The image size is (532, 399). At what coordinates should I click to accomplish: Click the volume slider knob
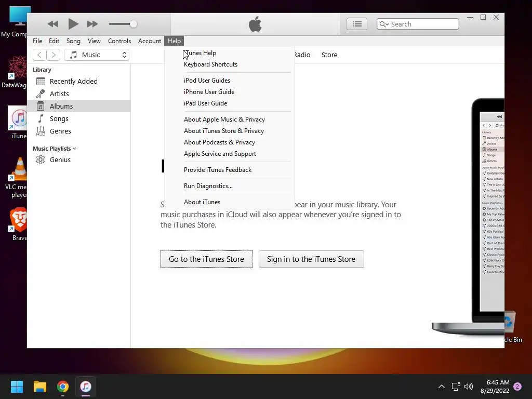pyautogui.click(x=134, y=24)
